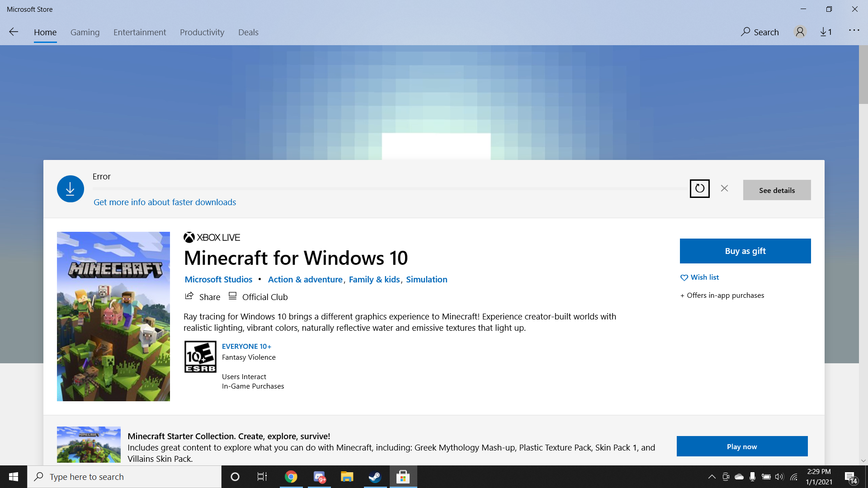Viewport: 868px width, 488px height.
Task: Click the page vertical scrollbar thumb
Action: coord(863,75)
